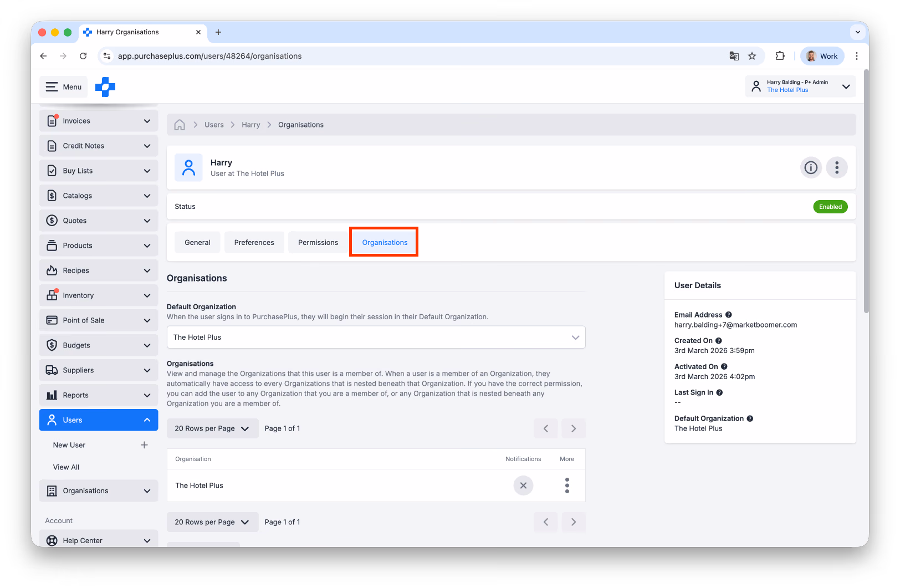Screen dimensions: 900x588
Task: Click the page vertical scrollbar
Action: point(866,191)
